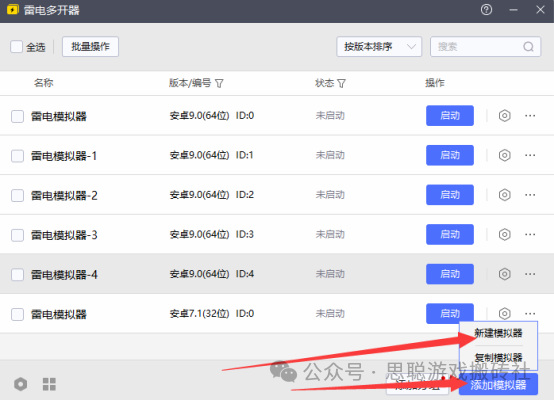Check the box for 雷电模拟器-4
The image size is (554, 401).
[x=17, y=275]
